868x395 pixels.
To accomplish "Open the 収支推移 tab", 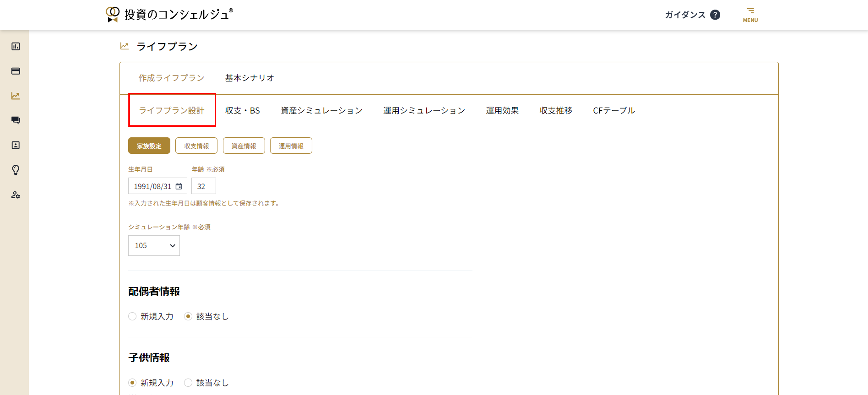I will (556, 110).
